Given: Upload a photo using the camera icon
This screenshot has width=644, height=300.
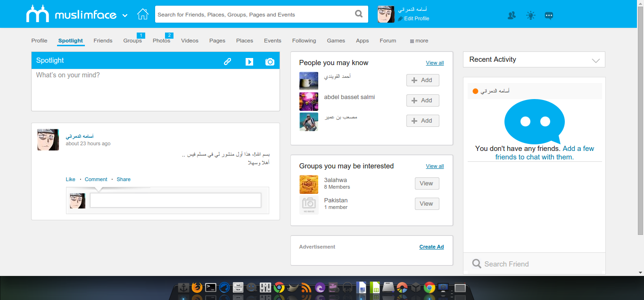Looking at the screenshot, I should 270,61.
